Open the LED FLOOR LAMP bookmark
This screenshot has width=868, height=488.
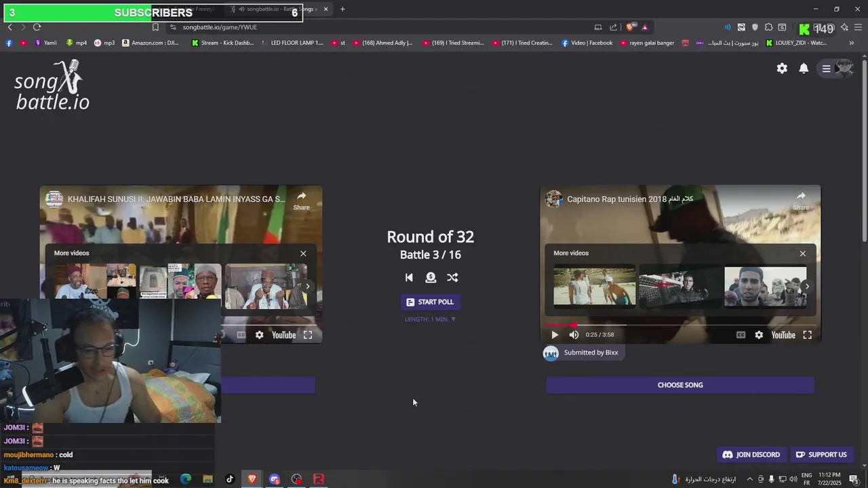point(292,43)
